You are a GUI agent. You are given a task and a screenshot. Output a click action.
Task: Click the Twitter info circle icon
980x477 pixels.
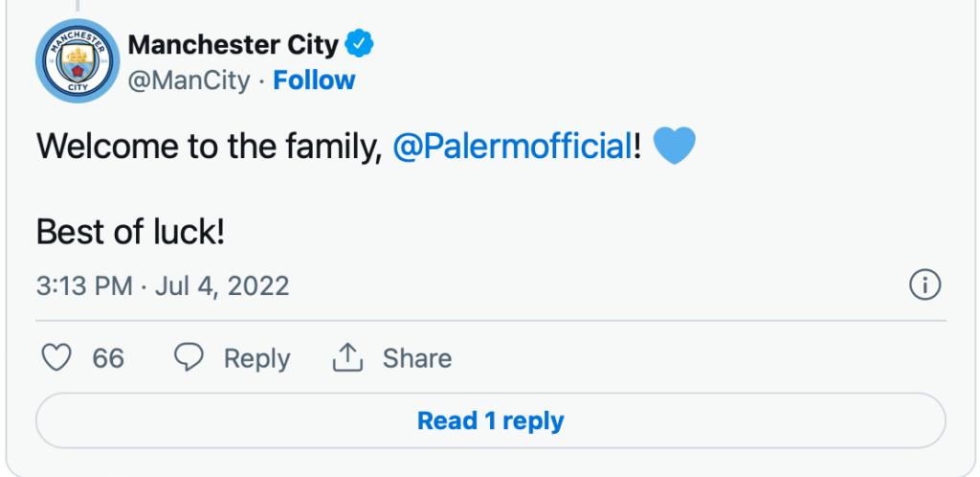click(924, 285)
